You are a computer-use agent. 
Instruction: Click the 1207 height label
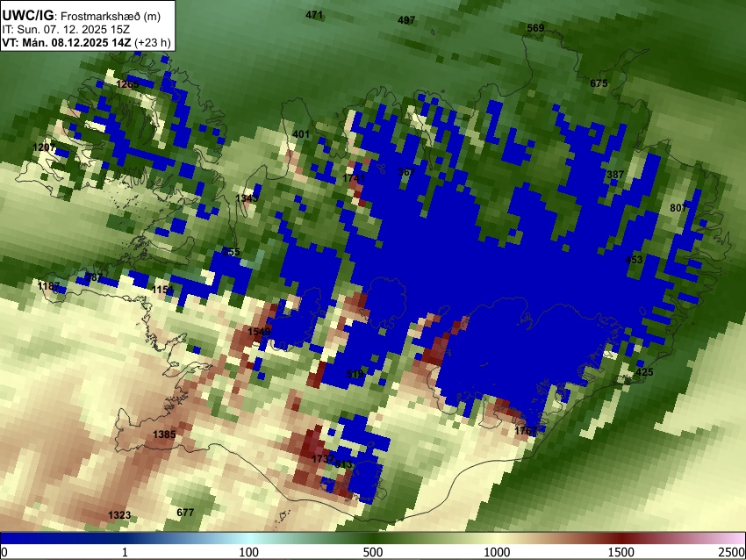tap(44, 147)
